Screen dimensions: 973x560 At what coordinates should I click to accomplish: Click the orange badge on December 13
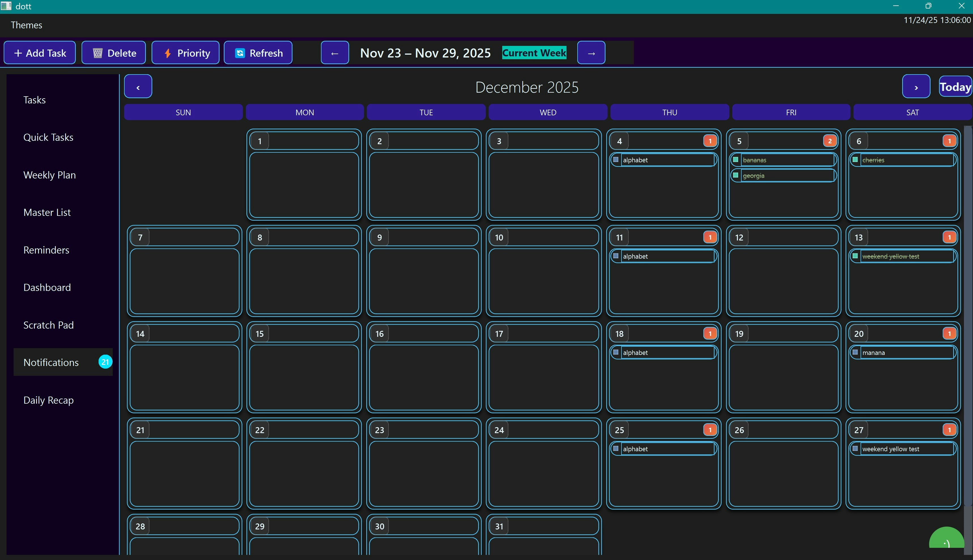point(949,237)
